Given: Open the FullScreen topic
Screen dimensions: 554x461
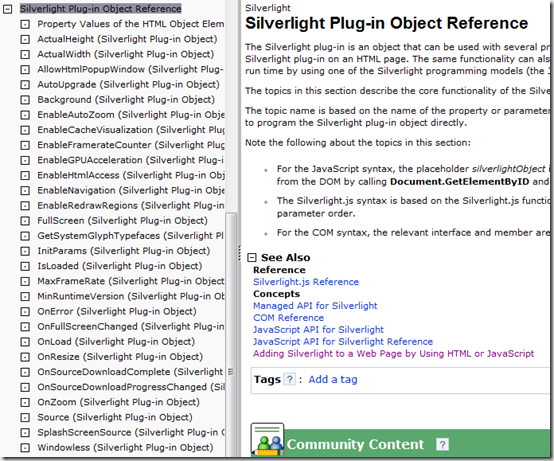Looking at the screenshot, I should (x=123, y=221).
